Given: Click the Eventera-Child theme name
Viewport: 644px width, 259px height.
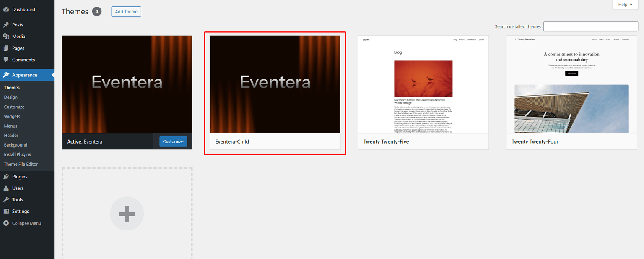Looking at the screenshot, I should point(232,142).
